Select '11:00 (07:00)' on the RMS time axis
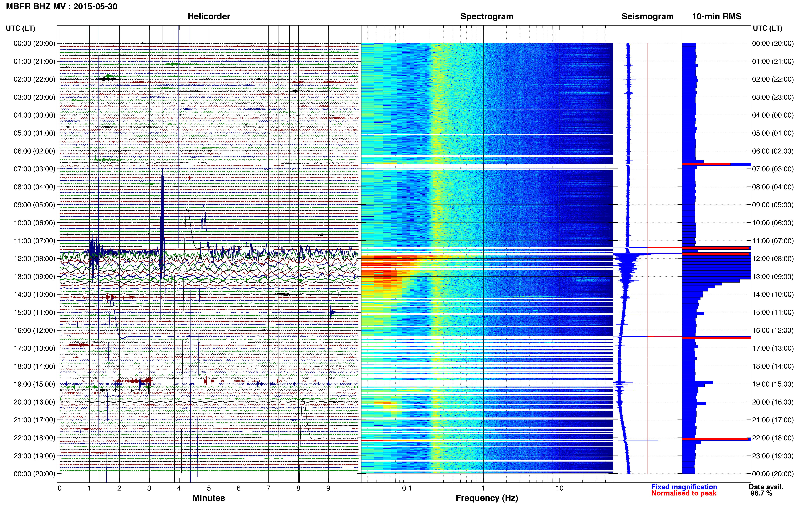812x508 pixels. pos(773,241)
